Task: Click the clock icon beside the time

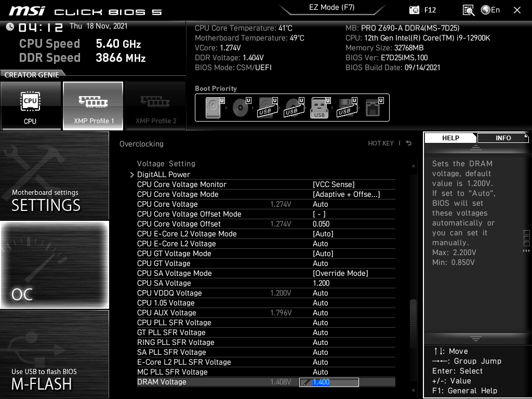Action: pos(10,26)
